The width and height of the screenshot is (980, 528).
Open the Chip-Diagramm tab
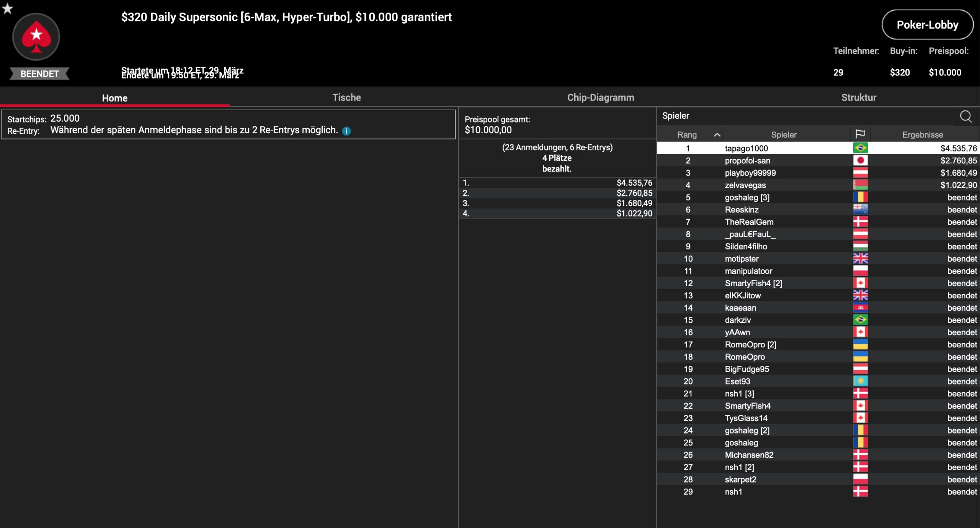[600, 98]
